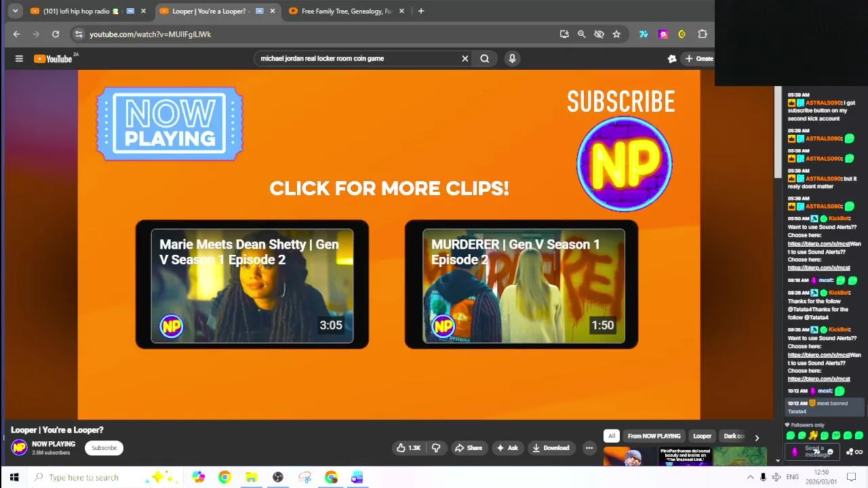Click the round NP subscribe logo in video

[624, 164]
